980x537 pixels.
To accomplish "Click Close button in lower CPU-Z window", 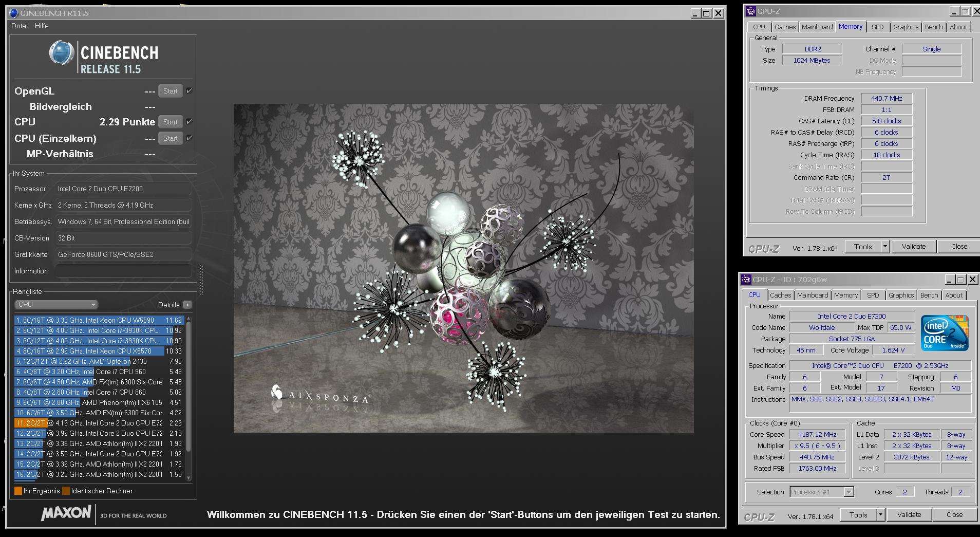I will (955, 514).
